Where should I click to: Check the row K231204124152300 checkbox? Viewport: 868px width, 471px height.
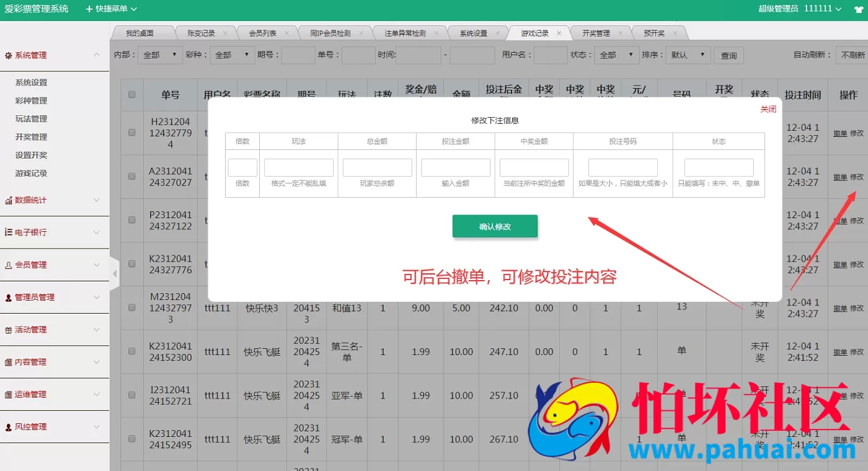pos(131,351)
